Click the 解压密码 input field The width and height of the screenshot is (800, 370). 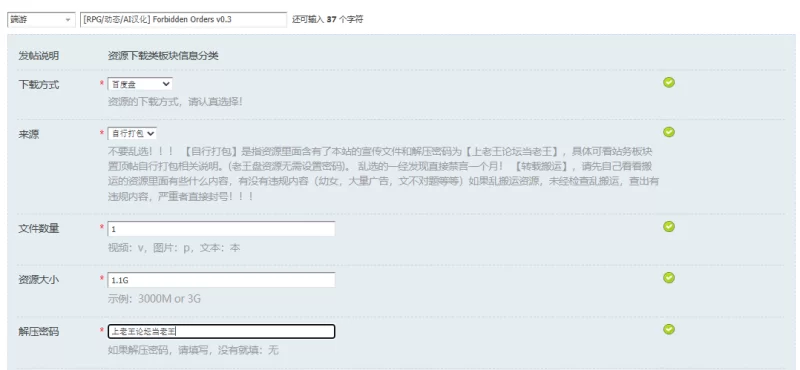[x=221, y=332]
